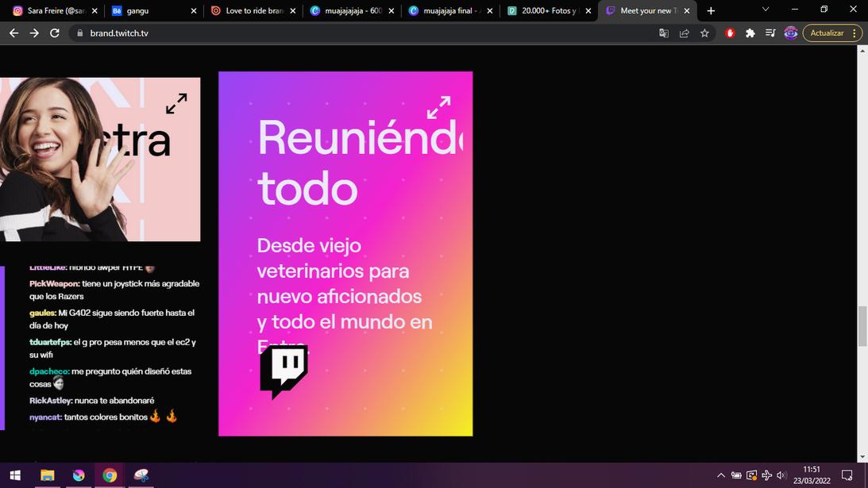Open the tab search dropdown arrow
This screenshot has width=868, height=488.
[x=766, y=10]
